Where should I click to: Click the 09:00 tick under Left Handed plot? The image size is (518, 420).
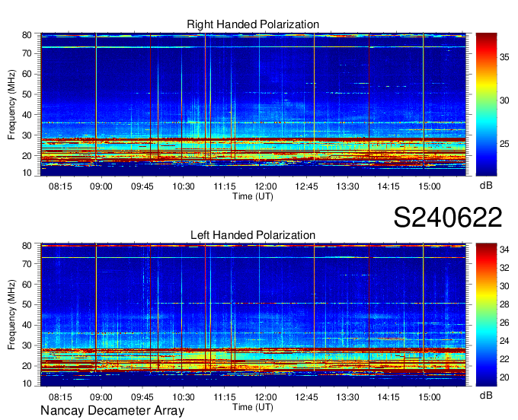click(101, 397)
